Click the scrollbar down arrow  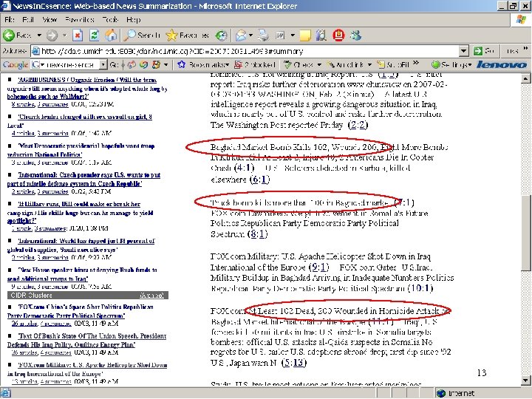[525, 380]
